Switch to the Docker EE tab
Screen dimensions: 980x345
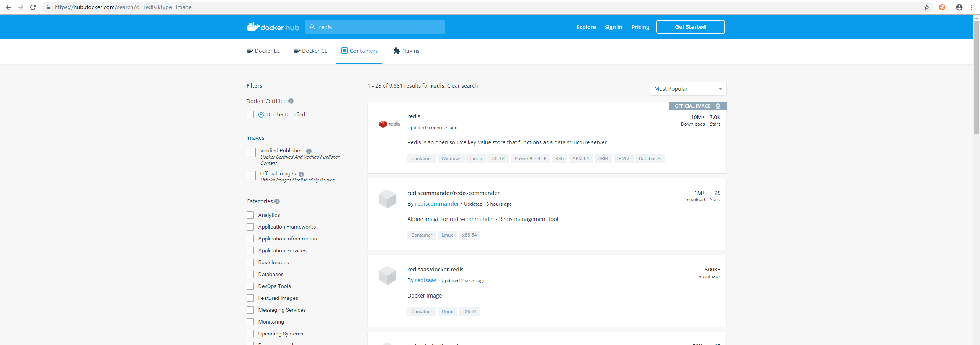pos(263,51)
